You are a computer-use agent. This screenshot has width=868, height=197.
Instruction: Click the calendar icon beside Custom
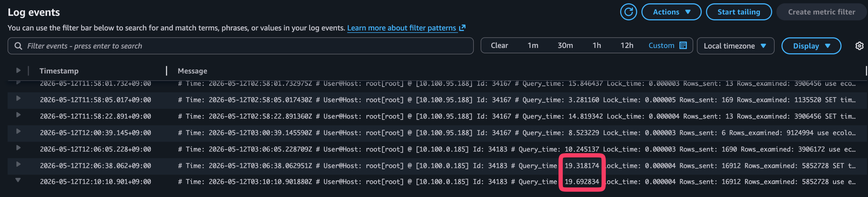(x=683, y=46)
